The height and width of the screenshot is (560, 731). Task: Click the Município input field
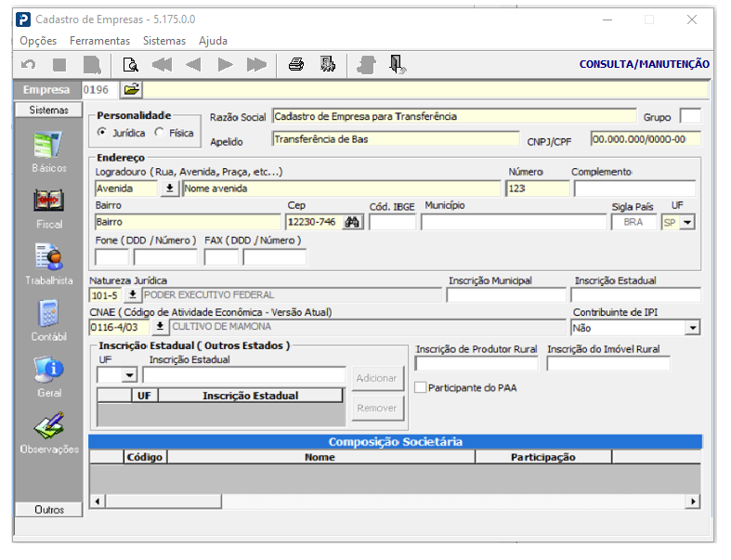tap(513, 223)
